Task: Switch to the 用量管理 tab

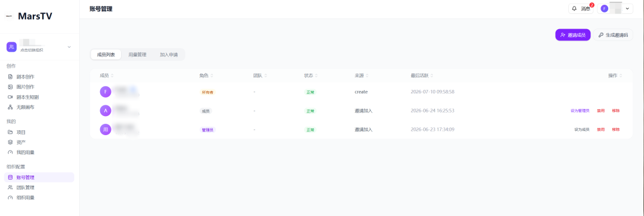Action: click(137, 55)
